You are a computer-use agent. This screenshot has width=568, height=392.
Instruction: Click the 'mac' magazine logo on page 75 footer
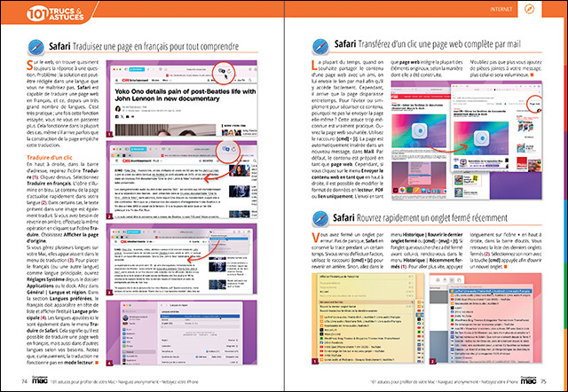[528, 380]
